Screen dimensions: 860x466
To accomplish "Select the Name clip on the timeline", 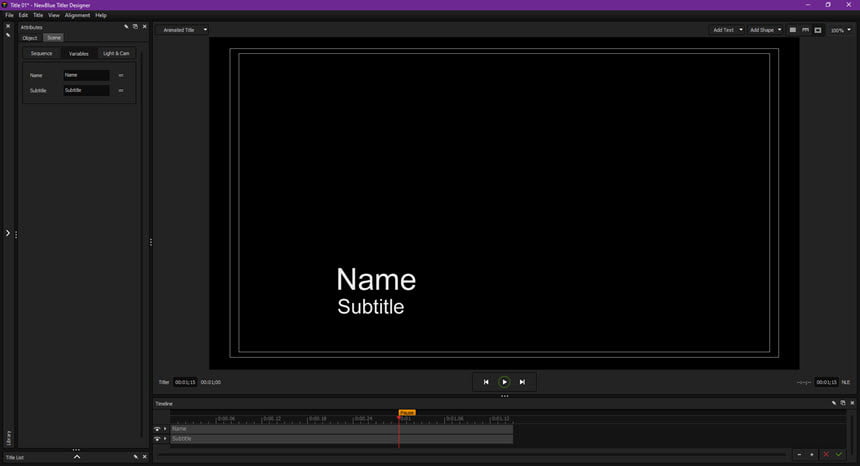I will tap(342, 429).
